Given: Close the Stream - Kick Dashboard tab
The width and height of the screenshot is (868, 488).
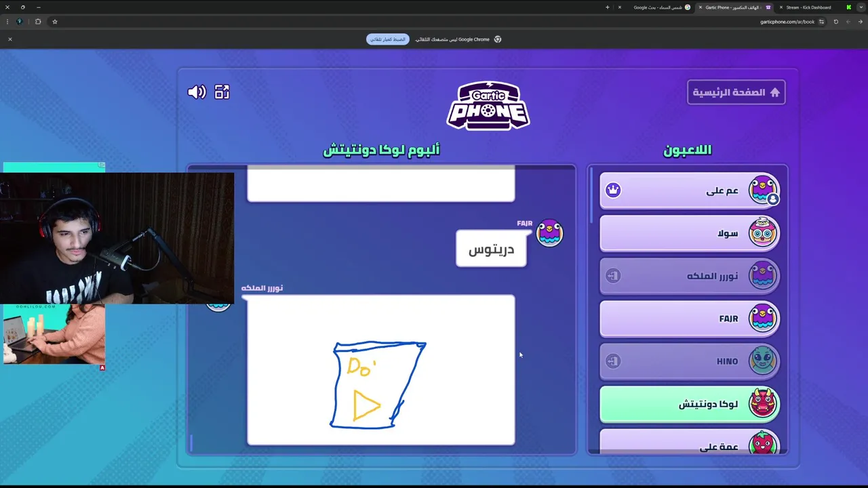Looking at the screenshot, I should coord(781,7).
